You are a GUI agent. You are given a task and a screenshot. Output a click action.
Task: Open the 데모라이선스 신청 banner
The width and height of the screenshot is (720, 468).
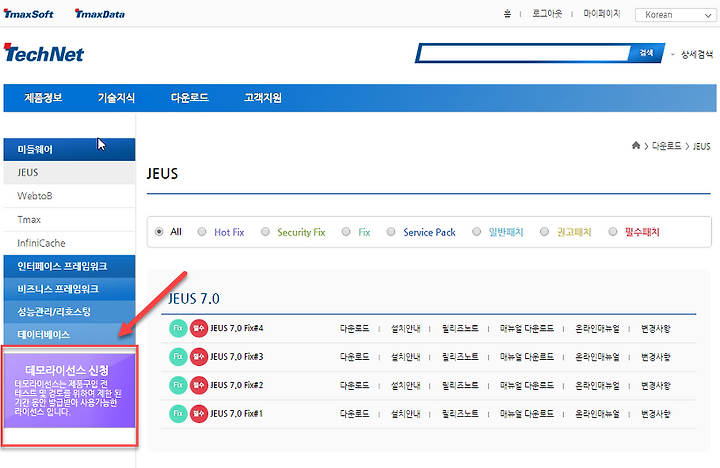[70, 390]
